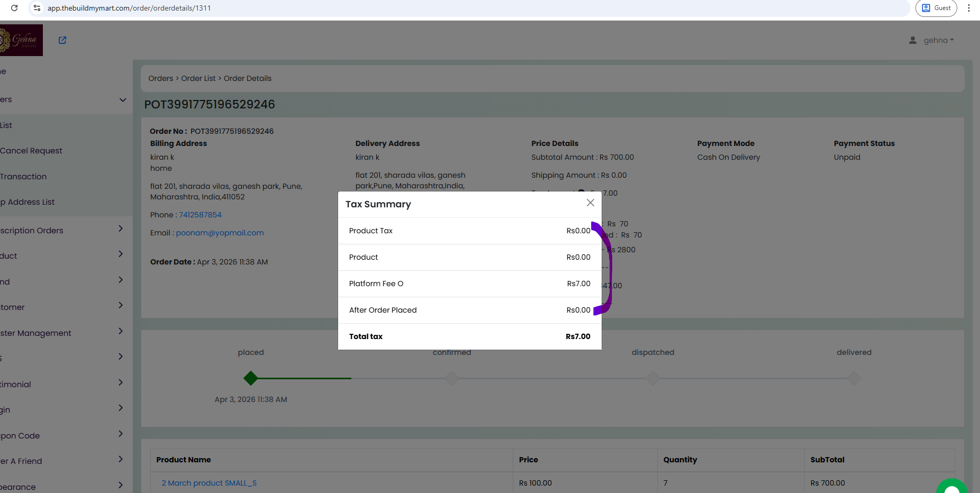Click the Unpaid payment status text
The width and height of the screenshot is (980, 493).
click(847, 157)
